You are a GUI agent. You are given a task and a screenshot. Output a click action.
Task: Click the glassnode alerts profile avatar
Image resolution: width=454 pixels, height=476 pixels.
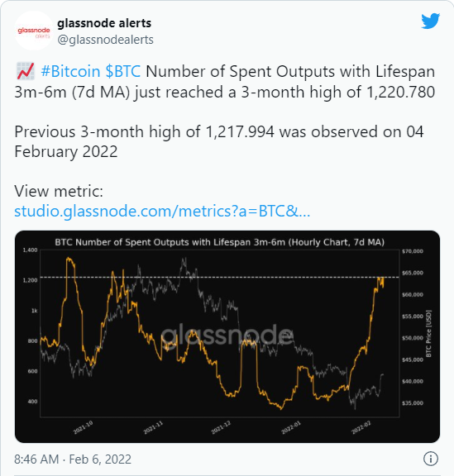(34, 31)
